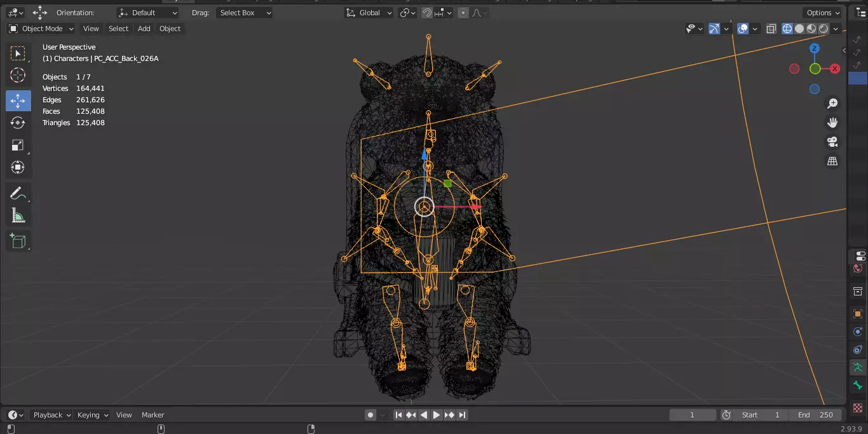Play the animation forward
Viewport: 868px width, 434px height.
coord(437,415)
